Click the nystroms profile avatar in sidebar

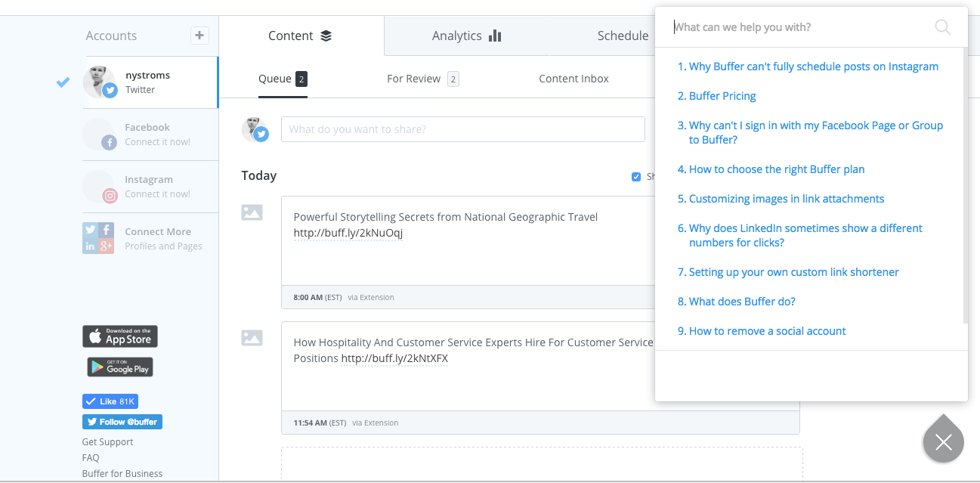100,82
